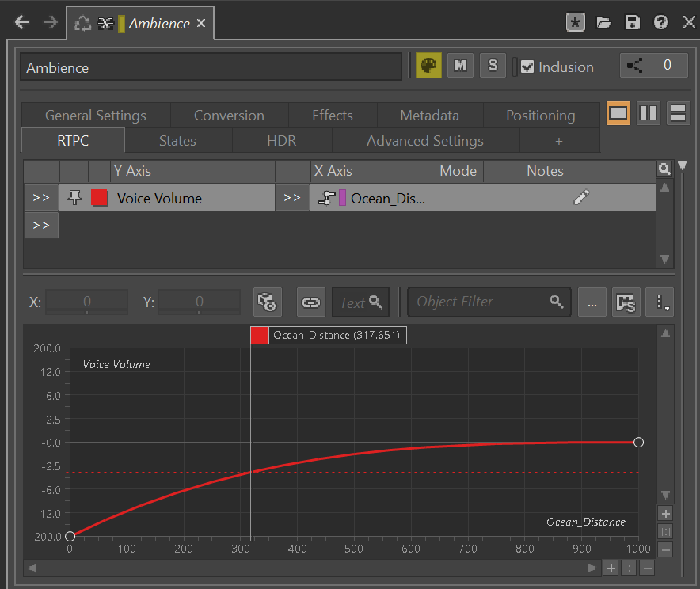Toggle the Inclusion checkbox
700x589 pixels.
point(527,67)
